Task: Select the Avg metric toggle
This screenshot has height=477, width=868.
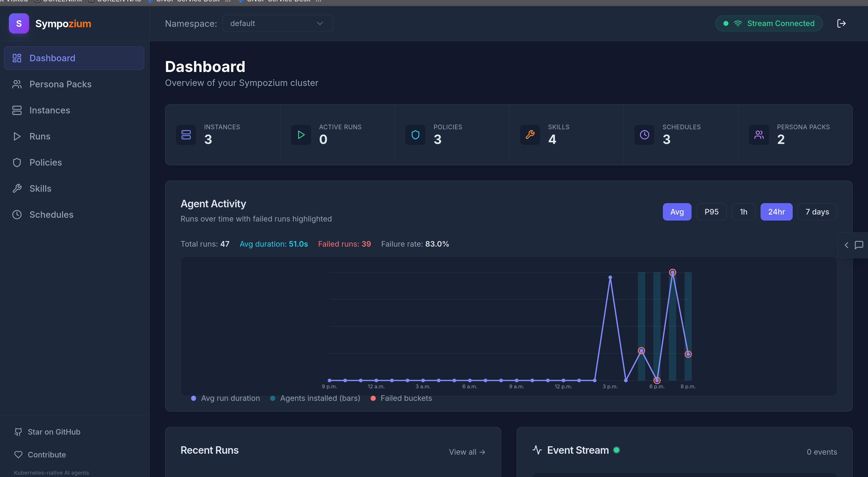Action: 677,212
